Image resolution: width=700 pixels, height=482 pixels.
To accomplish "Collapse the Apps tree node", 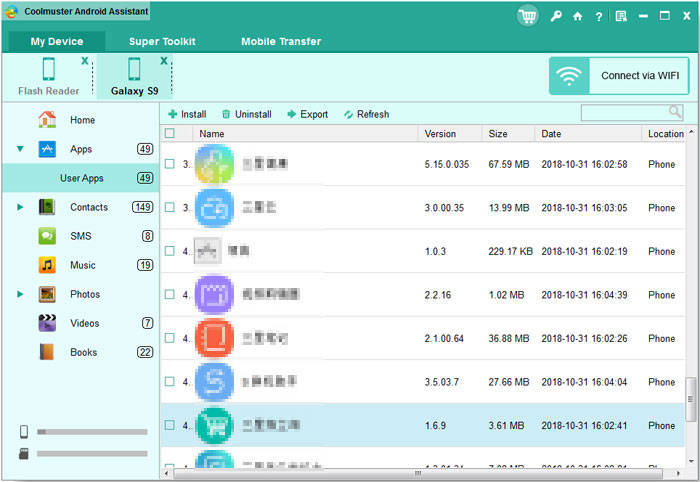I will coord(20,149).
